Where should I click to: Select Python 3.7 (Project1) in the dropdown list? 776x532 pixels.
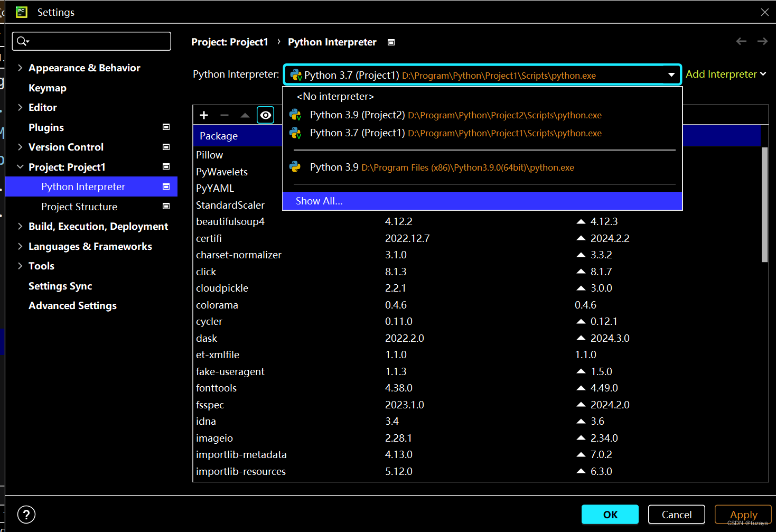tap(482, 133)
